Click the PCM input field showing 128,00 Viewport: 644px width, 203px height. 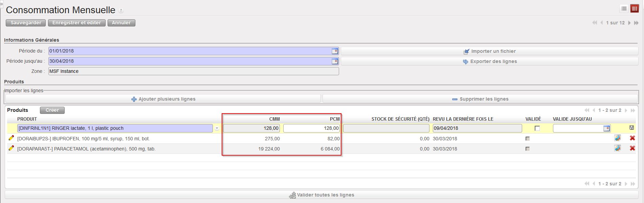[311, 128]
